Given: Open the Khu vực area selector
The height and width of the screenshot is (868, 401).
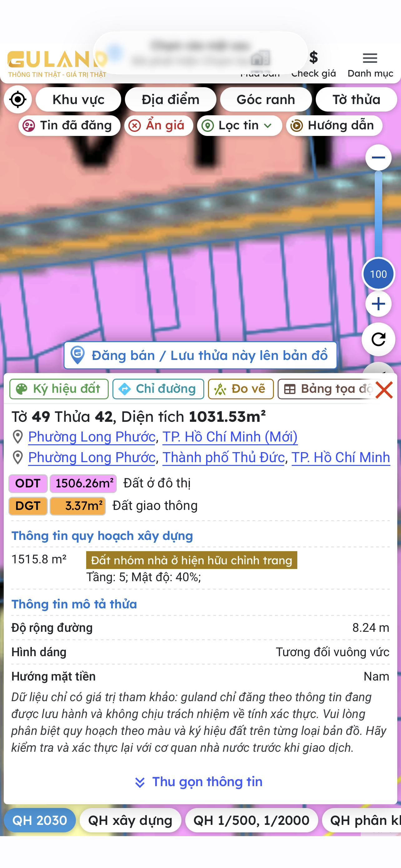Looking at the screenshot, I should point(78,100).
